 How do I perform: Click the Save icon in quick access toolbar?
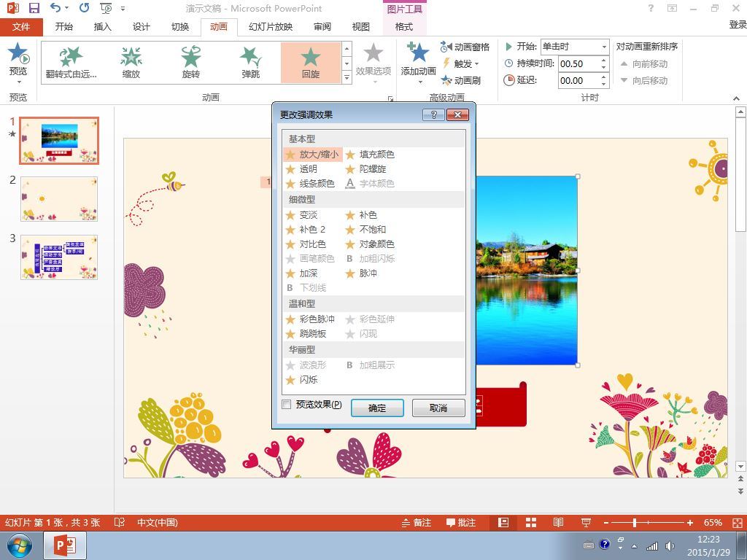(34, 8)
